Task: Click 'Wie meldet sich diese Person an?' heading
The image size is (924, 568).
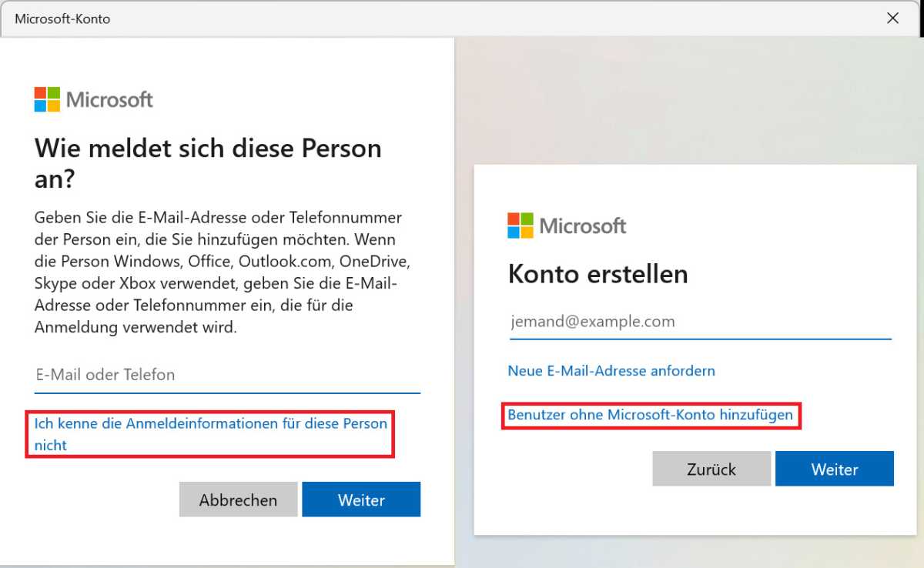Action: pyautogui.click(x=208, y=164)
